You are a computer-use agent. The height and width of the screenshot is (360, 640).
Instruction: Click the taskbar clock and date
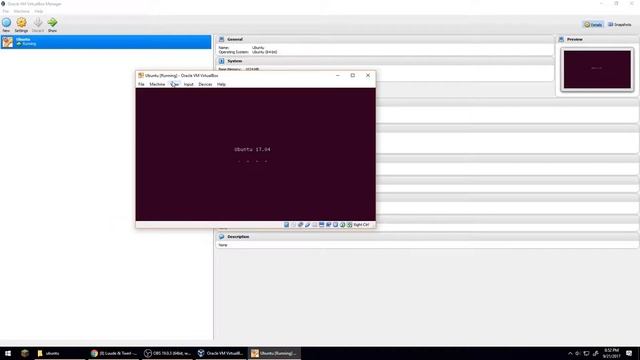tap(611, 353)
